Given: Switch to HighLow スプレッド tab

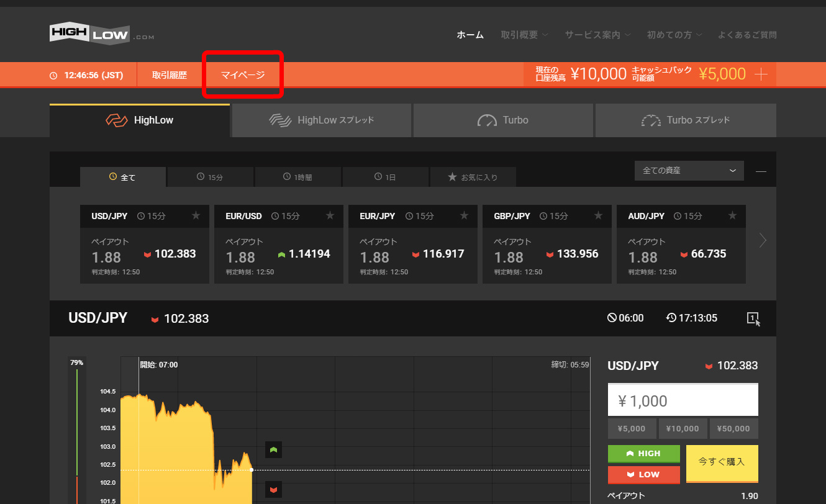Looking at the screenshot, I should [322, 120].
